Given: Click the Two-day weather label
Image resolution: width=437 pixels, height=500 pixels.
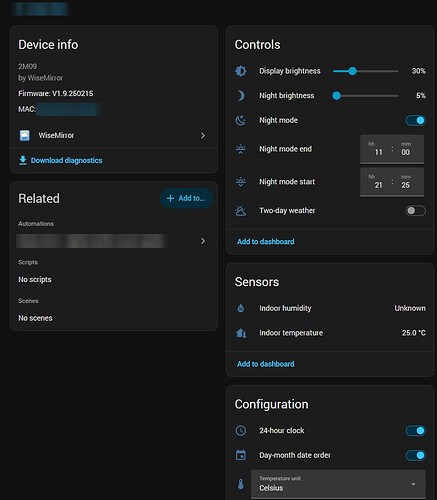Looking at the screenshot, I should click(287, 211).
